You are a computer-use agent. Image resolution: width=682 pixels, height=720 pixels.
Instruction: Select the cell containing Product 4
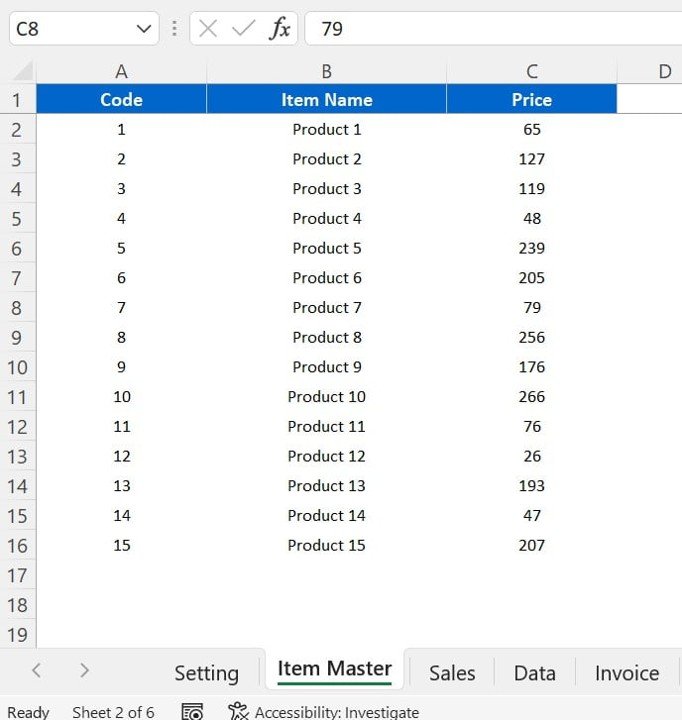click(x=327, y=219)
